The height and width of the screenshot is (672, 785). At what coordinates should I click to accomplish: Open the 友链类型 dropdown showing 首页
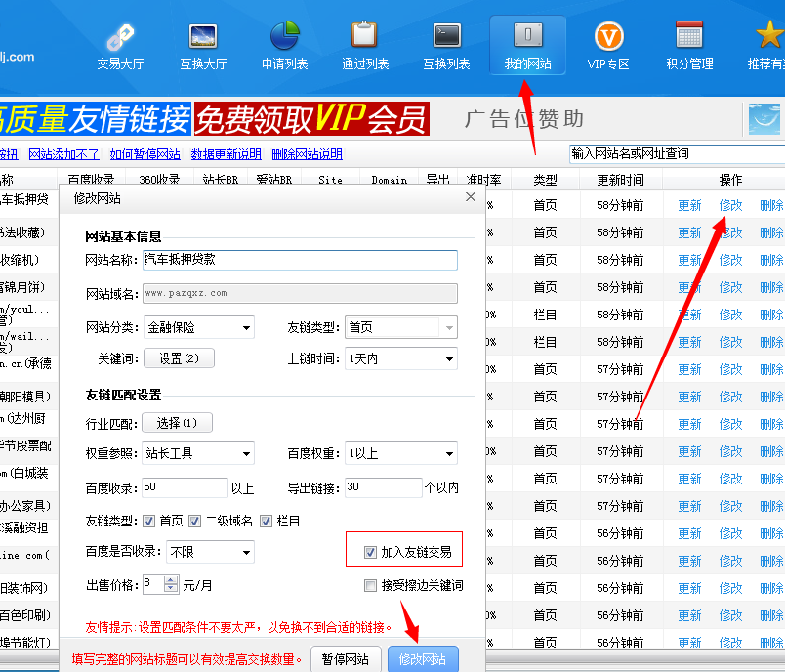401,328
